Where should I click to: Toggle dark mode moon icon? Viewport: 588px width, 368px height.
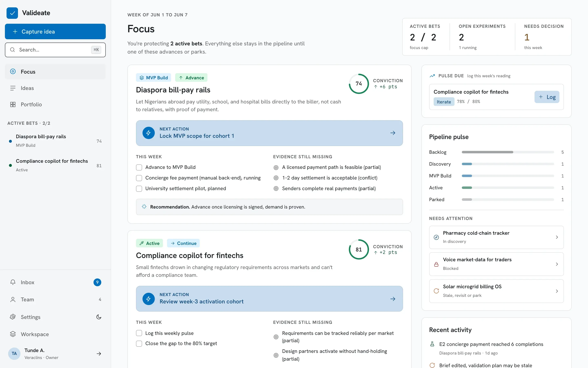pyautogui.click(x=99, y=317)
